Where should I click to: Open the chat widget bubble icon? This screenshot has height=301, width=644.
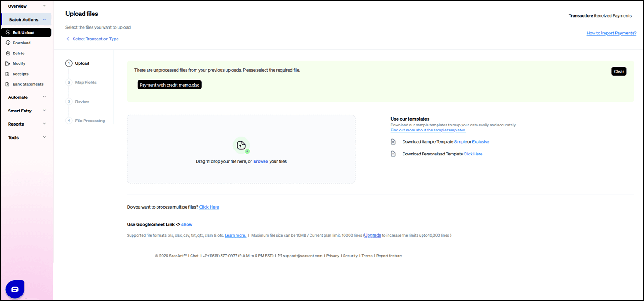[15, 289]
